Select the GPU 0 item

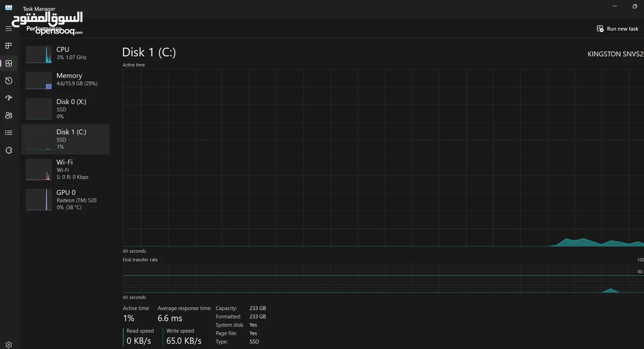pos(65,199)
